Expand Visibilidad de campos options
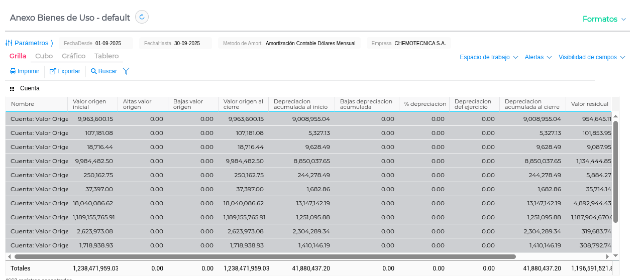The image size is (644, 280). 591,57
